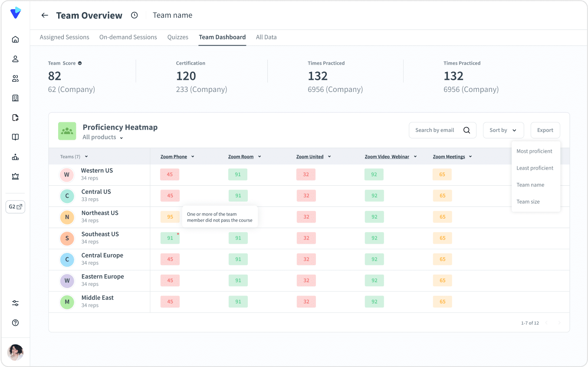Open the document edit sidebar icon
The image size is (588, 367).
[16, 118]
